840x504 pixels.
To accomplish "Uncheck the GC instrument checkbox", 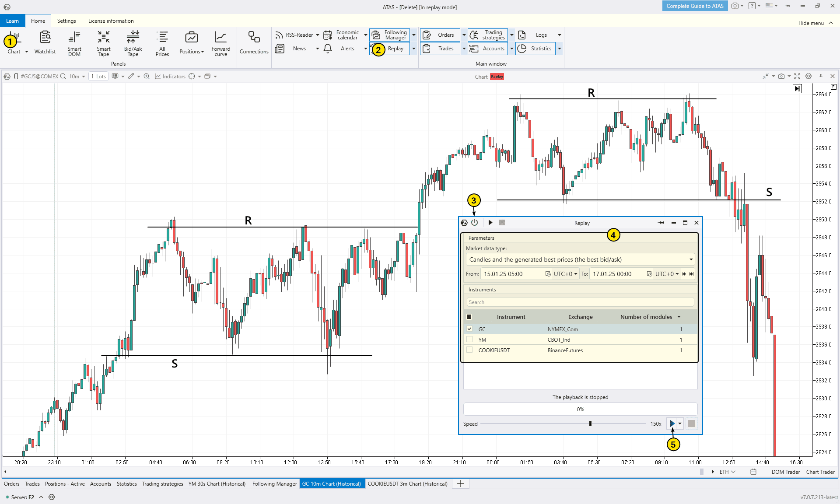I will tap(469, 329).
